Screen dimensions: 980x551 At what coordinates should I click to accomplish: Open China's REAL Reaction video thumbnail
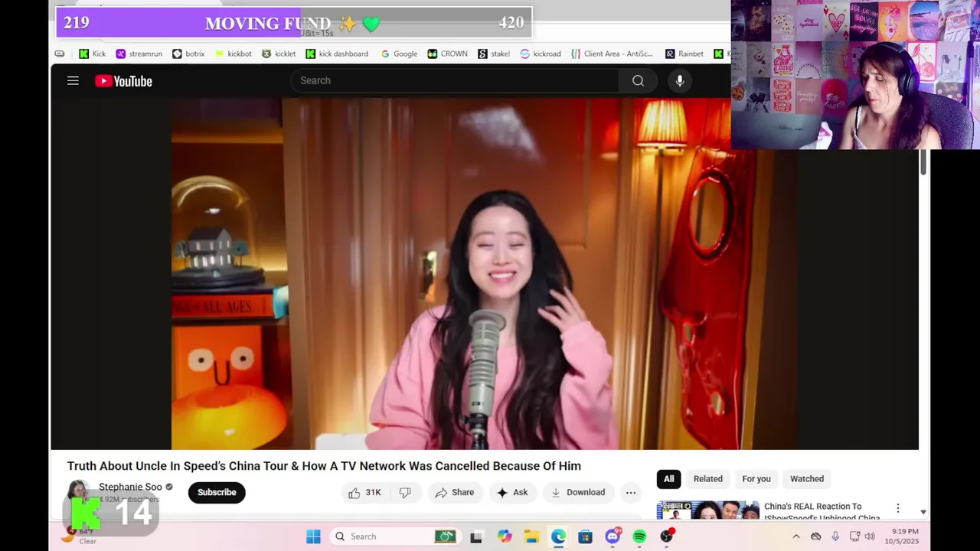[708, 510]
